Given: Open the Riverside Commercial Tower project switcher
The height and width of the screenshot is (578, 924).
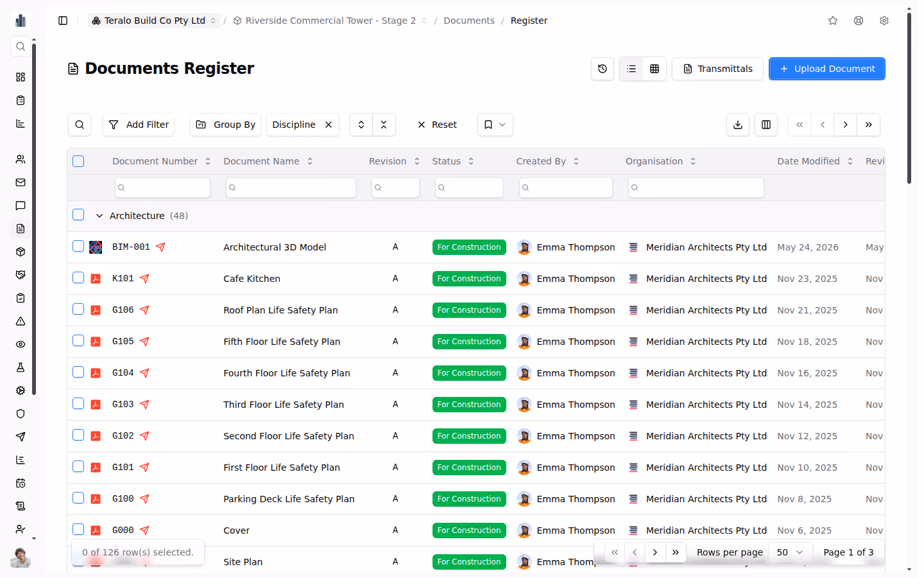Looking at the screenshot, I should click(x=330, y=21).
